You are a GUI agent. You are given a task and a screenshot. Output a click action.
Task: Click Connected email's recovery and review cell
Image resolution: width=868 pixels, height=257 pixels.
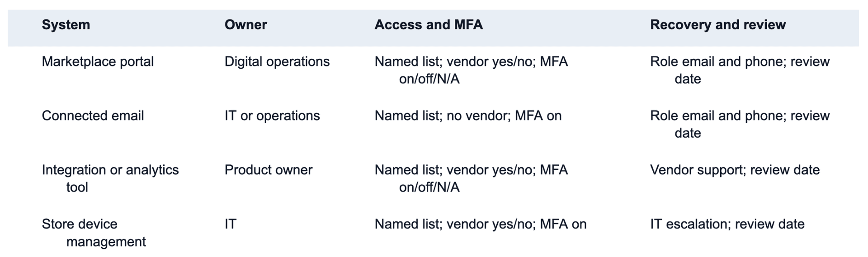(x=740, y=124)
